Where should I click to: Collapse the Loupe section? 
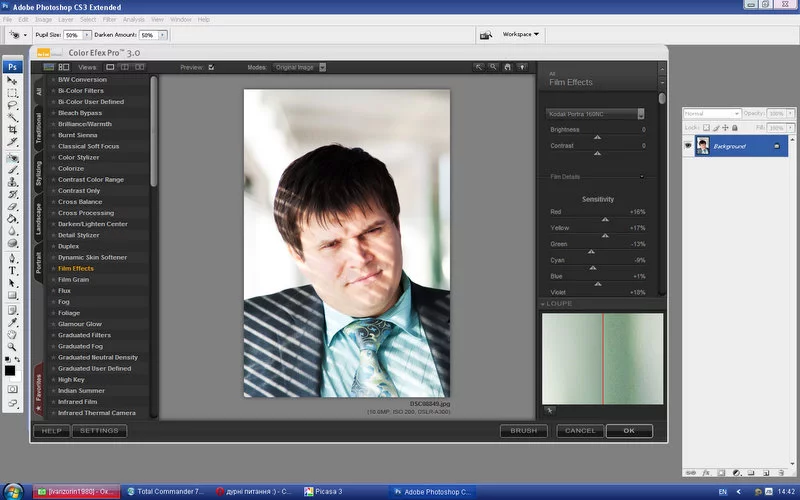tap(543, 303)
